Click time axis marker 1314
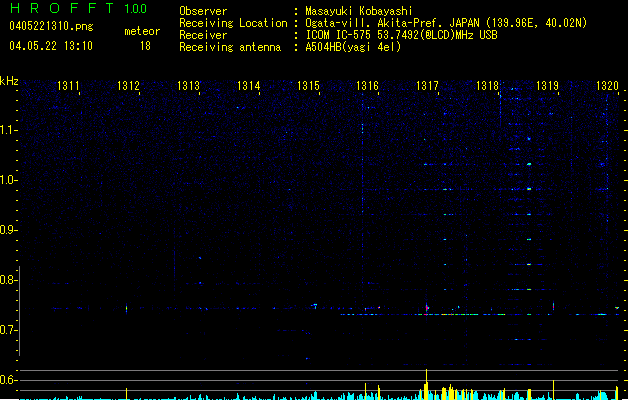The width and height of the screenshot is (629, 400). pyautogui.click(x=248, y=86)
